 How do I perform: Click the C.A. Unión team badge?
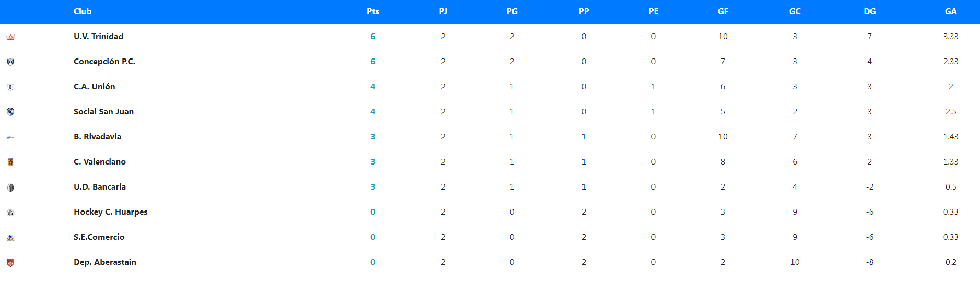coord(10,87)
